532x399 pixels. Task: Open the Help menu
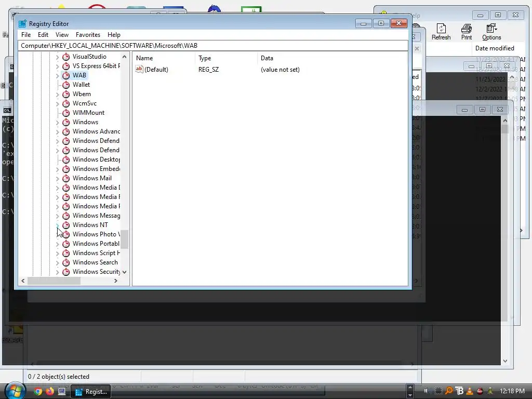pyautogui.click(x=114, y=35)
